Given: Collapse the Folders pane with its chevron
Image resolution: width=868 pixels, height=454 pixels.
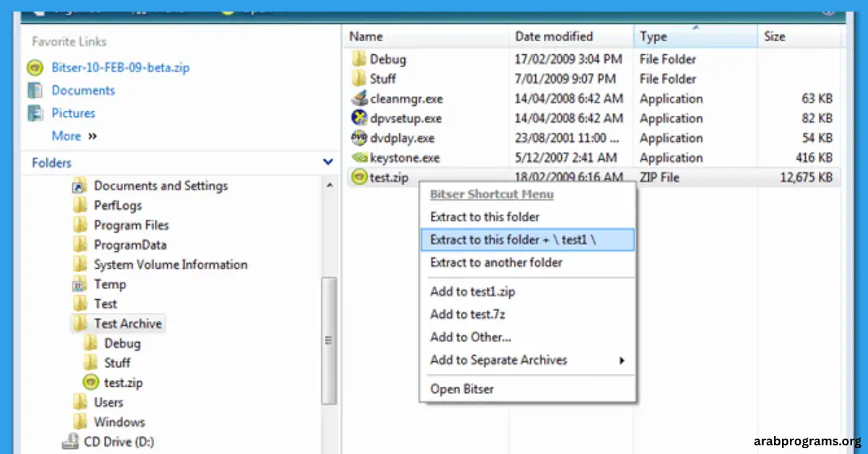Looking at the screenshot, I should click(x=328, y=163).
